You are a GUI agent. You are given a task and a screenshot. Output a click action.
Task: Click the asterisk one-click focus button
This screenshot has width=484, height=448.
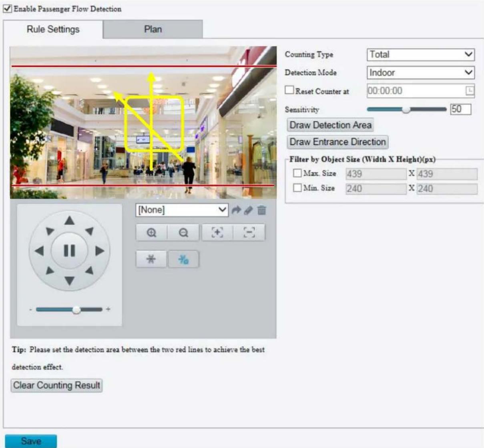151,259
